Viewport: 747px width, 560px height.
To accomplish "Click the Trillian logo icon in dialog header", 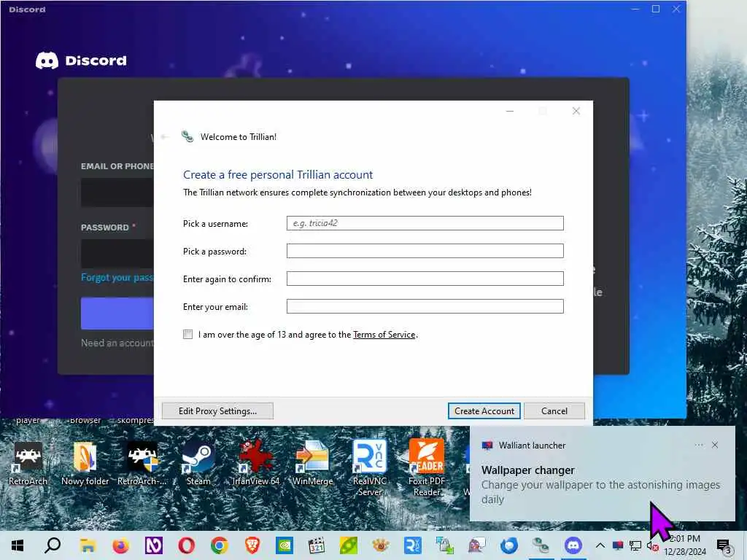I will coord(187,136).
